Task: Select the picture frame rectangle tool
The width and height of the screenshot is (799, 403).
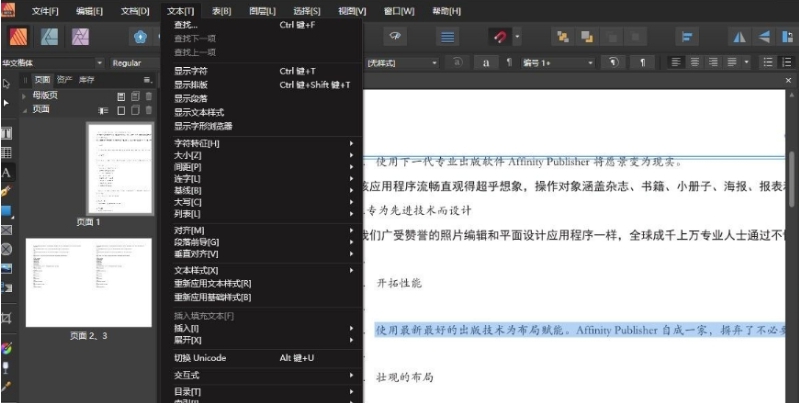Action: click(x=6, y=230)
